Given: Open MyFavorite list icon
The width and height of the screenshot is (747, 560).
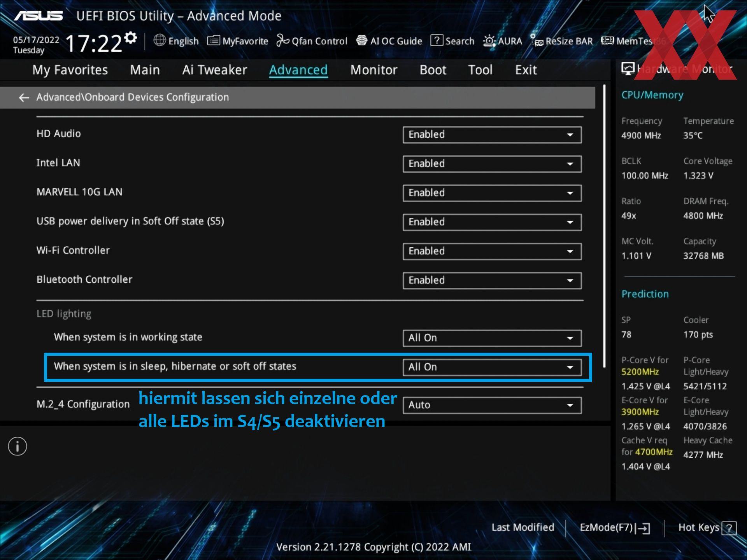Looking at the screenshot, I should (214, 40).
